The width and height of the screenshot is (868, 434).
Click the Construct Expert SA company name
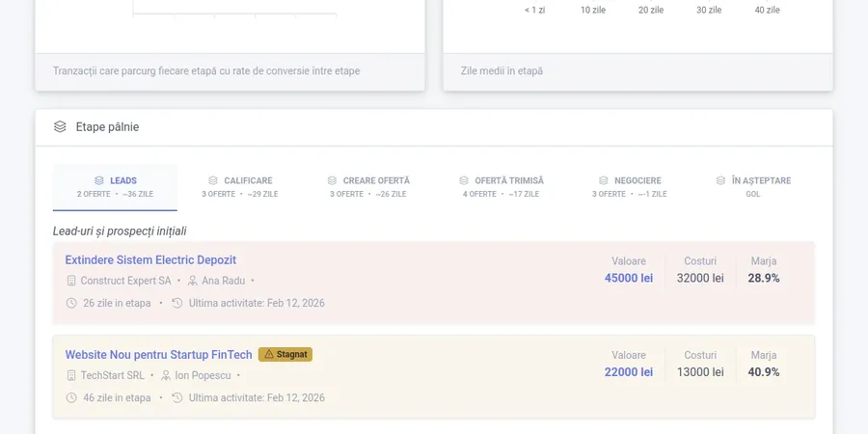[126, 281]
